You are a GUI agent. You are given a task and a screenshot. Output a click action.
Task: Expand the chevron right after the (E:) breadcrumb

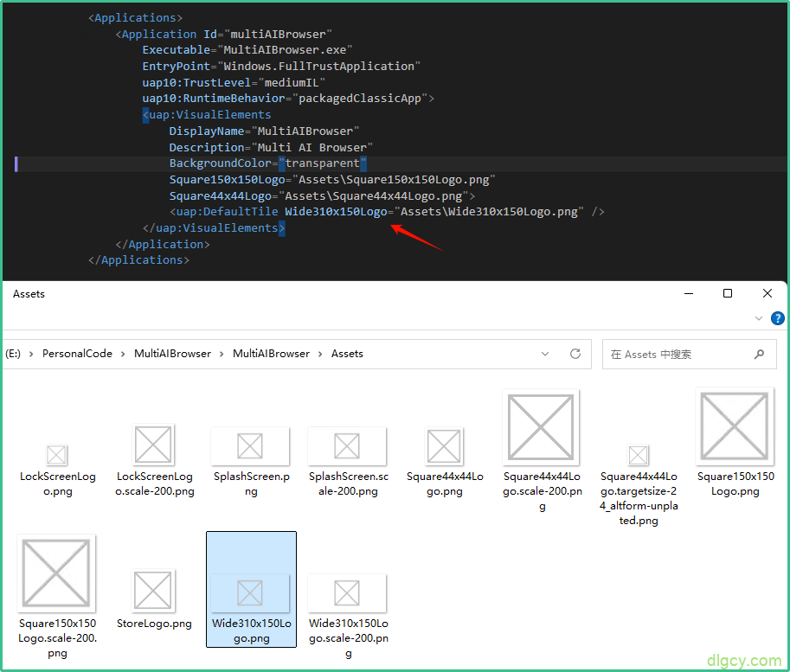tap(31, 354)
